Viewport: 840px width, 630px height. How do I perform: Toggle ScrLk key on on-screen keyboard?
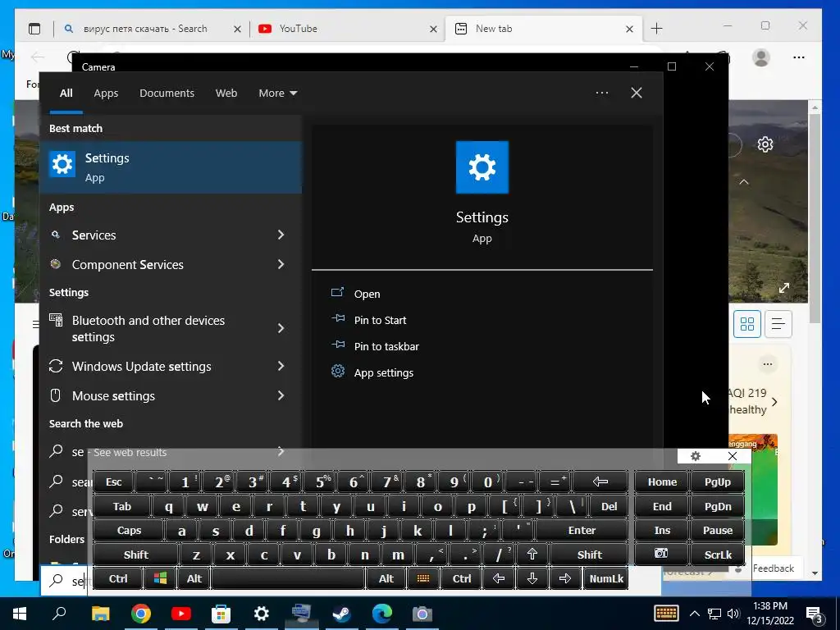pos(717,555)
